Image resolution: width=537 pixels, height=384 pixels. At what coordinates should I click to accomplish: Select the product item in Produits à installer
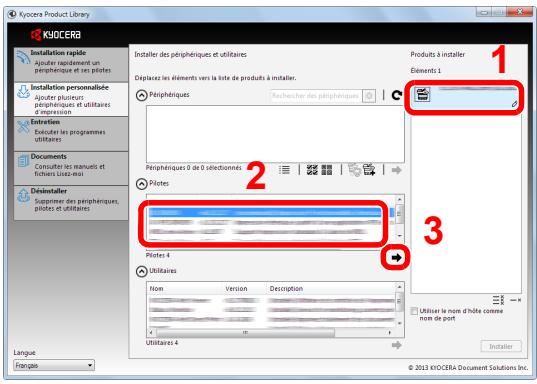pyautogui.click(x=465, y=97)
